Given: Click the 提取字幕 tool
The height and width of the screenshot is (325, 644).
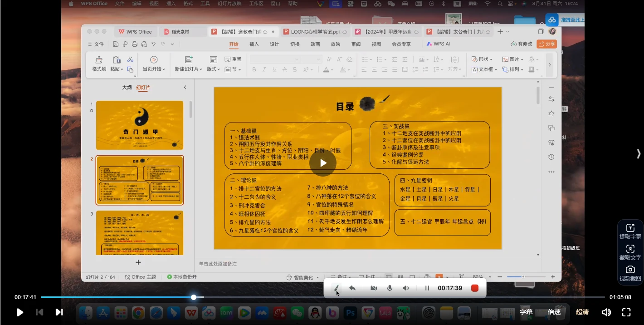Looking at the screenshot, I should click(630, 231).
